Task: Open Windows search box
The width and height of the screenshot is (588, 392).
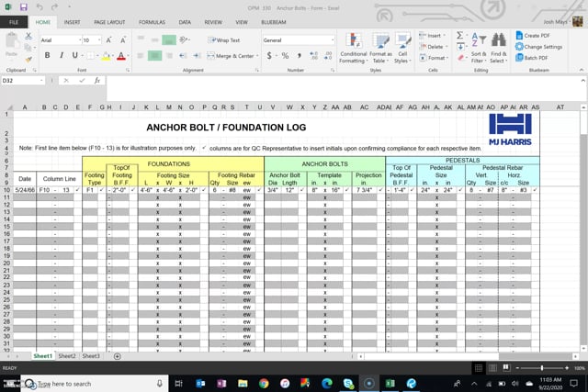Action: tap(94, 384)
